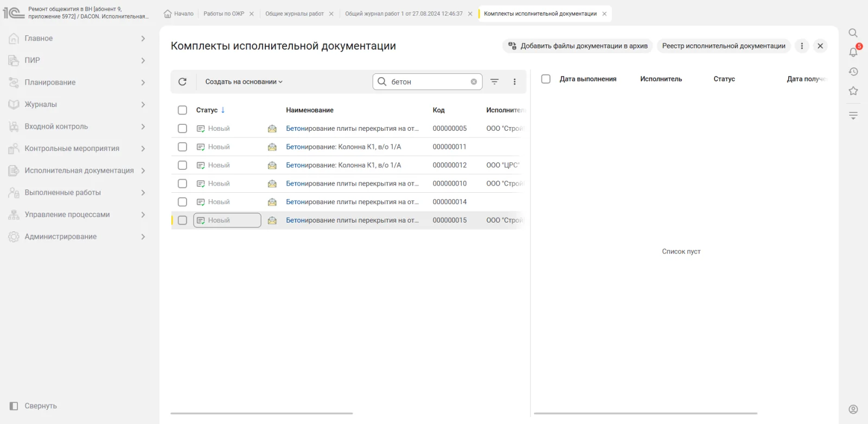Click envelope icon for code 000000011
The width and height of the screenshot is (868, 424).
pos(272,147)
